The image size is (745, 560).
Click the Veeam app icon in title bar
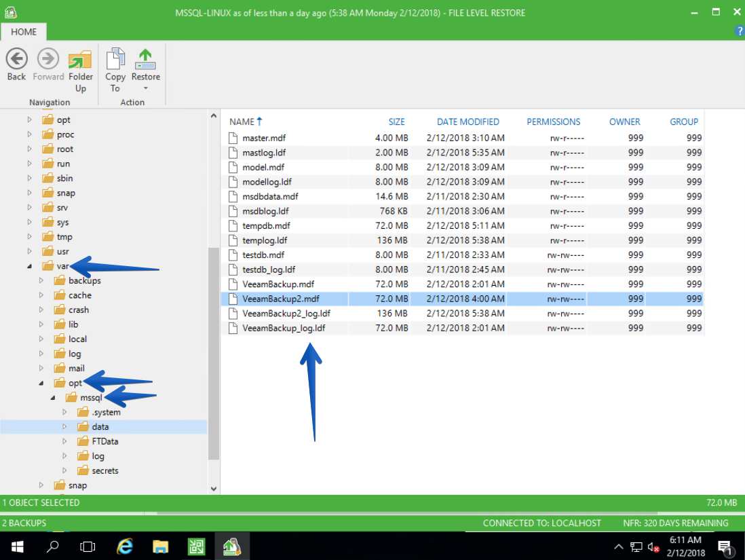point(10,12)
